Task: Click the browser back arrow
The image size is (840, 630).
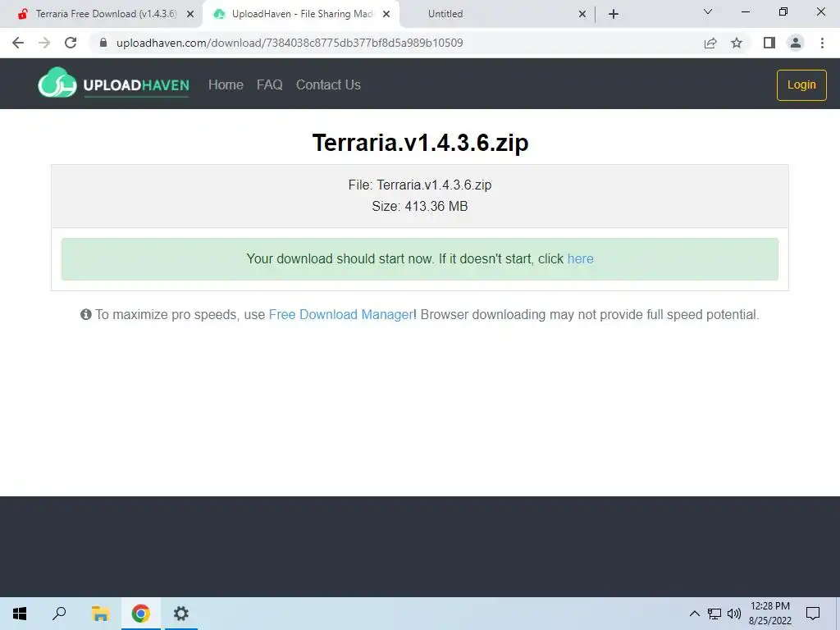Action: click(18, 43)
